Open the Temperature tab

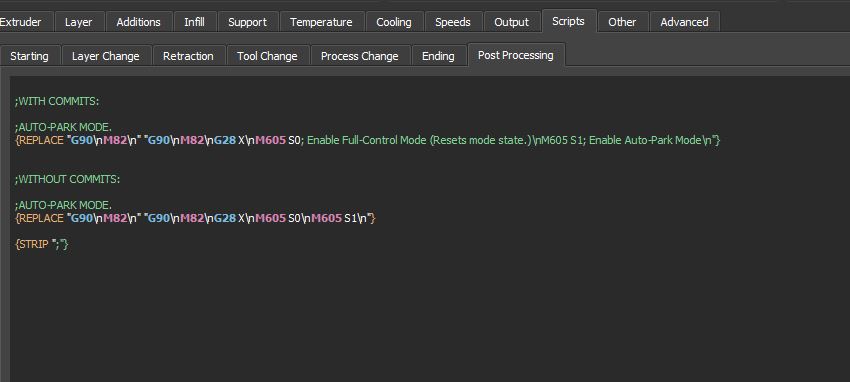point(321,22)
